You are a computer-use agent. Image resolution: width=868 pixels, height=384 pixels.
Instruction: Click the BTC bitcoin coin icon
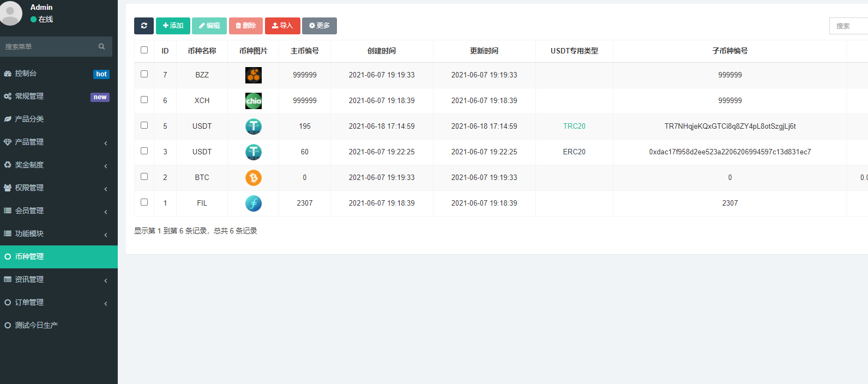253,178
